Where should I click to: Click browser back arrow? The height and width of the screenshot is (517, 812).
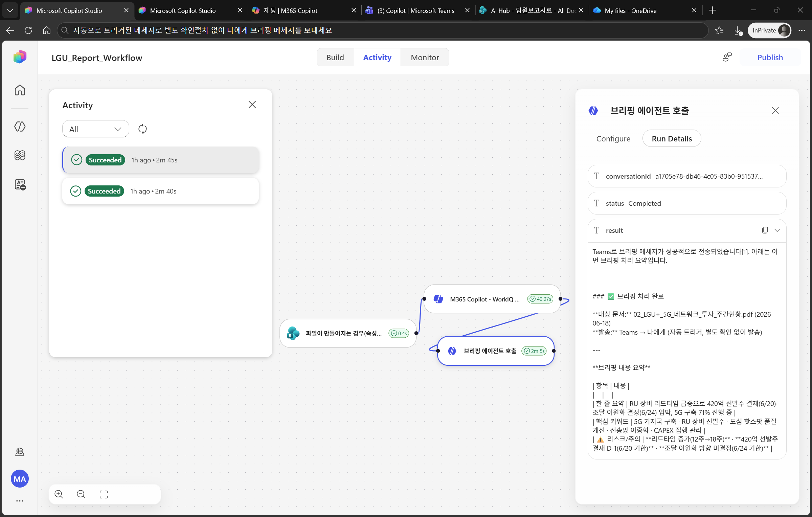(10, 30)
